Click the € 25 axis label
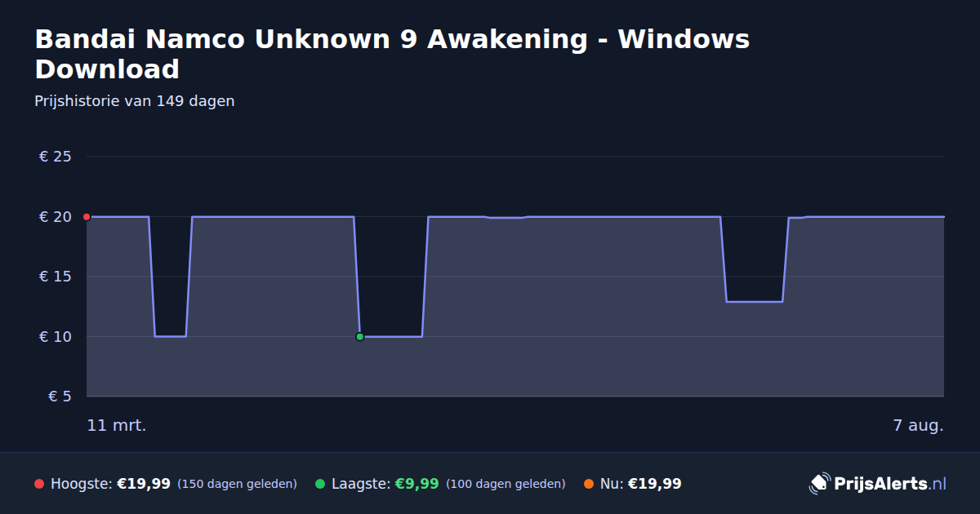 [x=56, y=157]
